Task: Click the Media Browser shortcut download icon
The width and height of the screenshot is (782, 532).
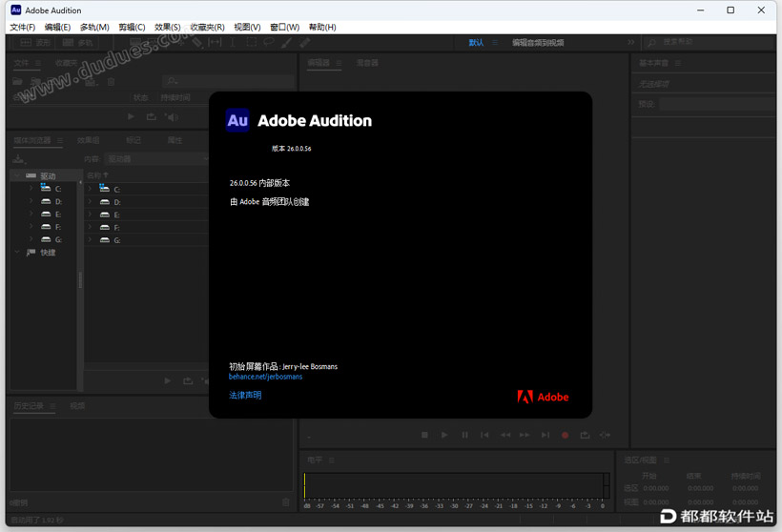Action: (19, 159)
